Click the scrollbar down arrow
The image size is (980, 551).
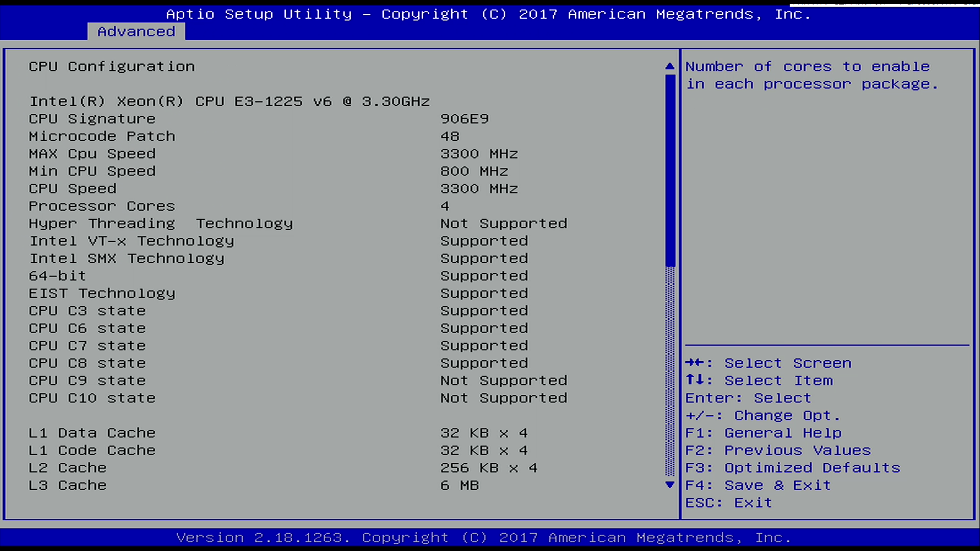(670, 485)
